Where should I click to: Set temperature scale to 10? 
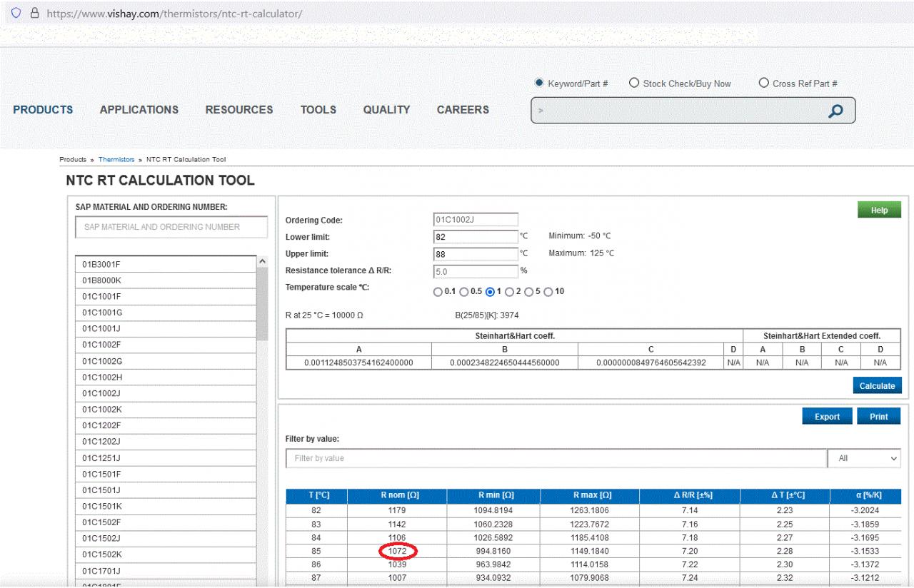pos(548,292)
